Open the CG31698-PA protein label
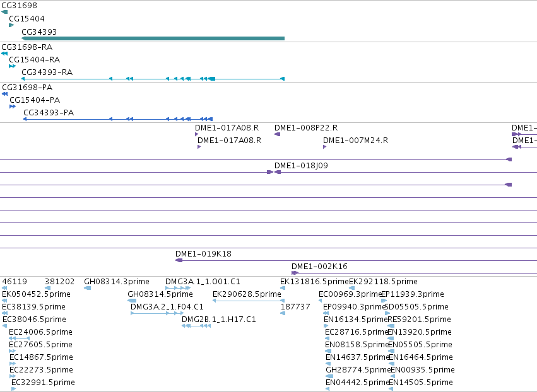Viewport: 537px width, 392px height. (27, 87)
